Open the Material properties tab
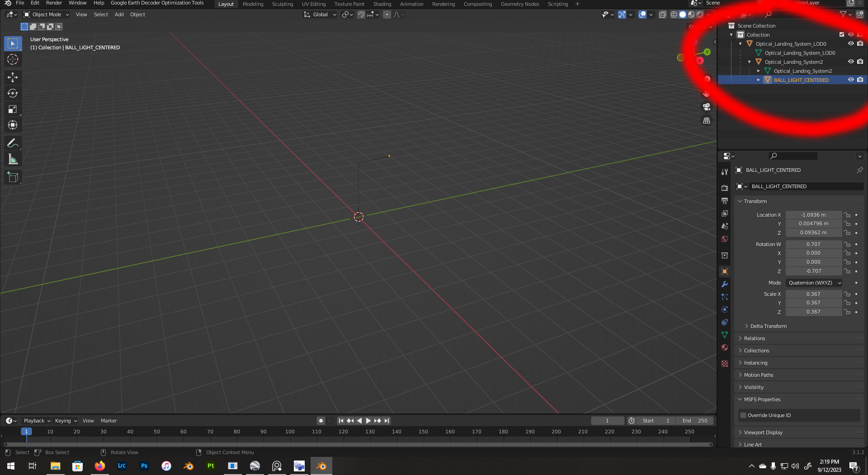The width and height of the screenshot is (868, 475). 725,347
